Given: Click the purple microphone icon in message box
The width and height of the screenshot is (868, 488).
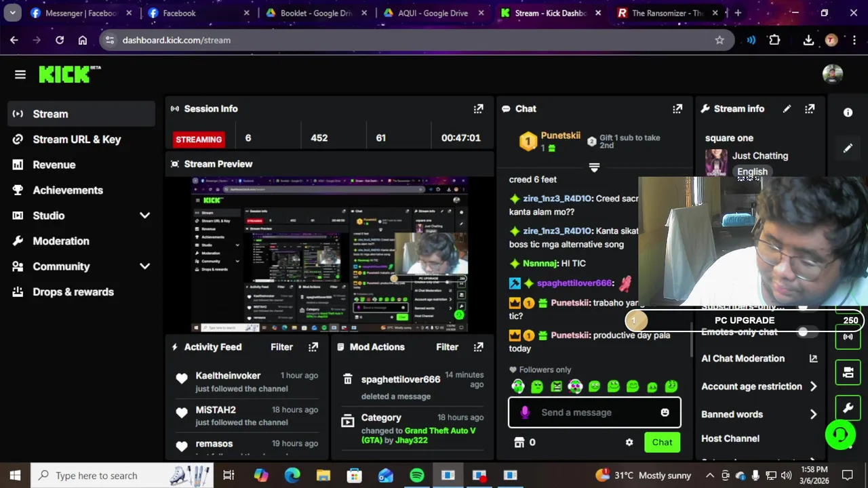Looking at the screenshot, I should coord(524,412).
